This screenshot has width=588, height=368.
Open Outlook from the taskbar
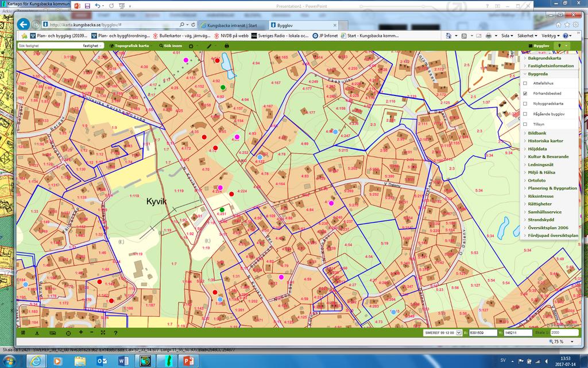coord(102,361)
